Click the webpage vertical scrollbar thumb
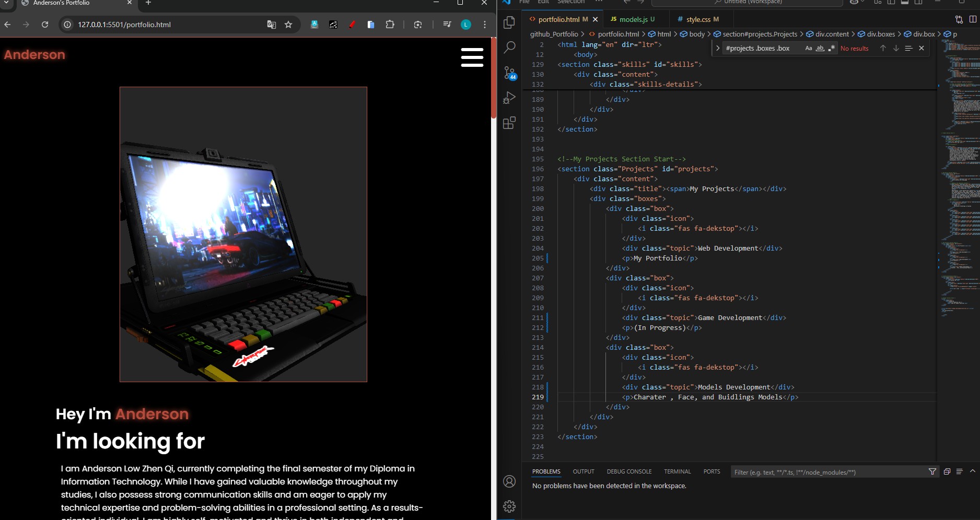Viewport: 980px width, 520px height. click(x=494, y=78)
